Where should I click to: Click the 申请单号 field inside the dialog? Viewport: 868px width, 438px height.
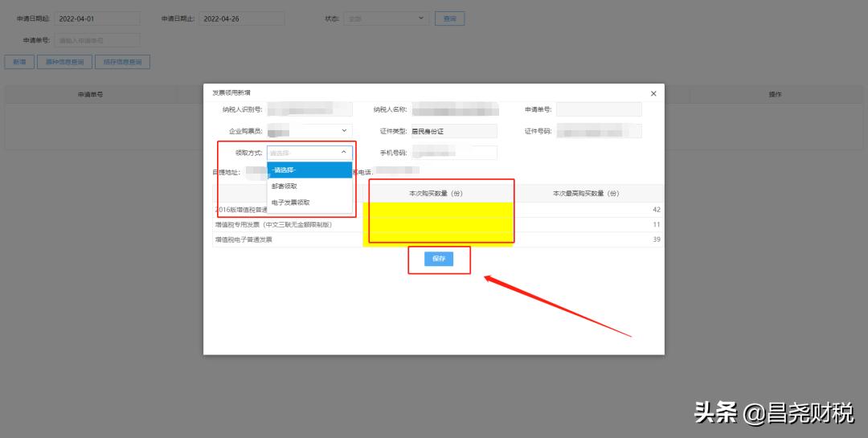coord(599,109)
